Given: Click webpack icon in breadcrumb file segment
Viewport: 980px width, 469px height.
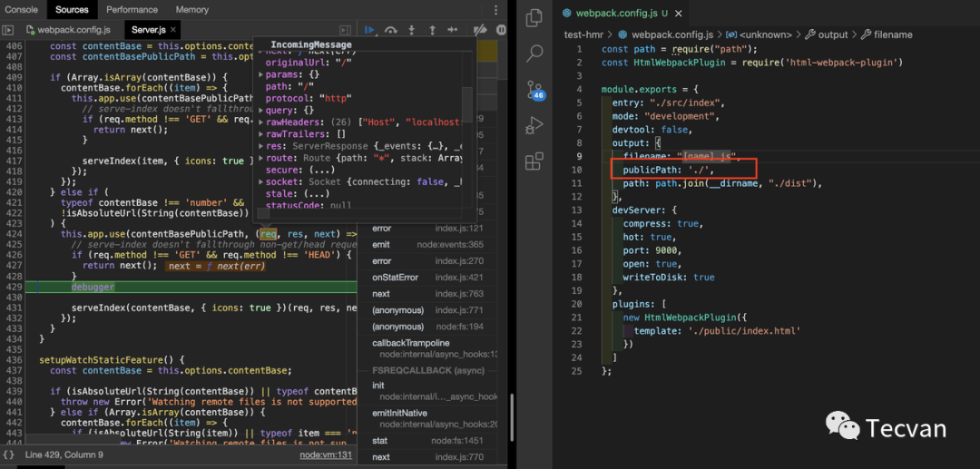Looking at the screenshot, I should pos(622,35).
